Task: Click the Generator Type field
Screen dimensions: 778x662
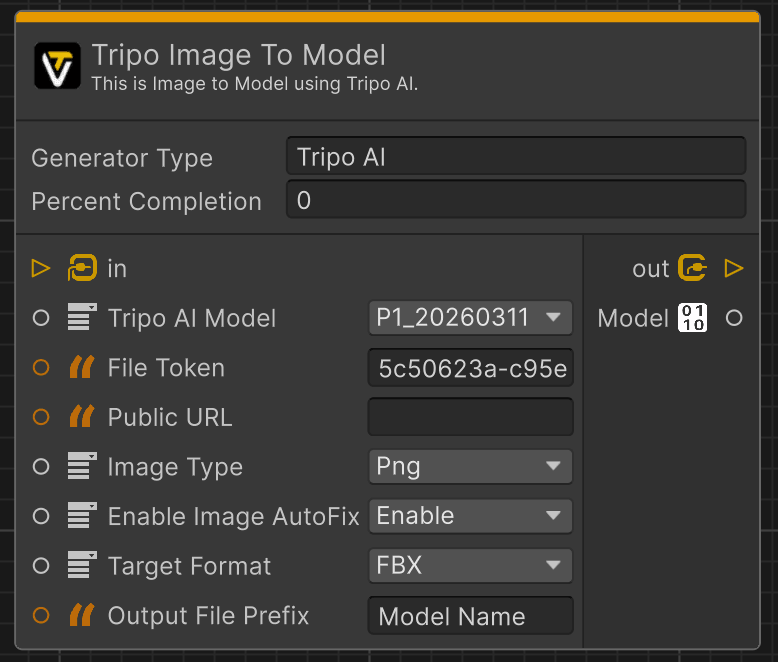Action: point(515,157)
